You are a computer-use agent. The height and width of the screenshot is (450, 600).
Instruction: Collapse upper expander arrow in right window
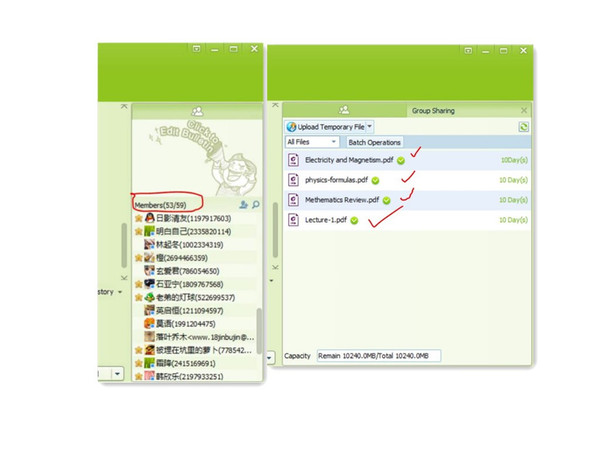(275, 104)
